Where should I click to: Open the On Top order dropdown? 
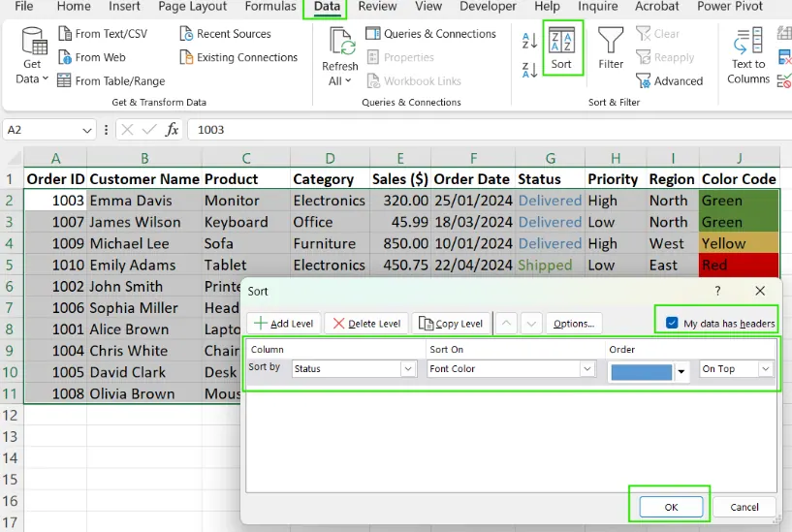pos(766,369)
